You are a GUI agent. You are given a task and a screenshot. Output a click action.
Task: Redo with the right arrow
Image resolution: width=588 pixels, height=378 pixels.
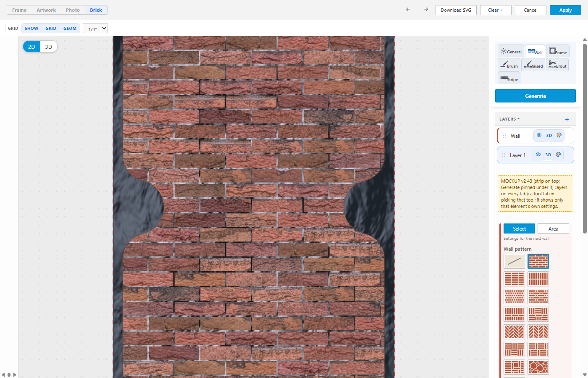(426, 9)
